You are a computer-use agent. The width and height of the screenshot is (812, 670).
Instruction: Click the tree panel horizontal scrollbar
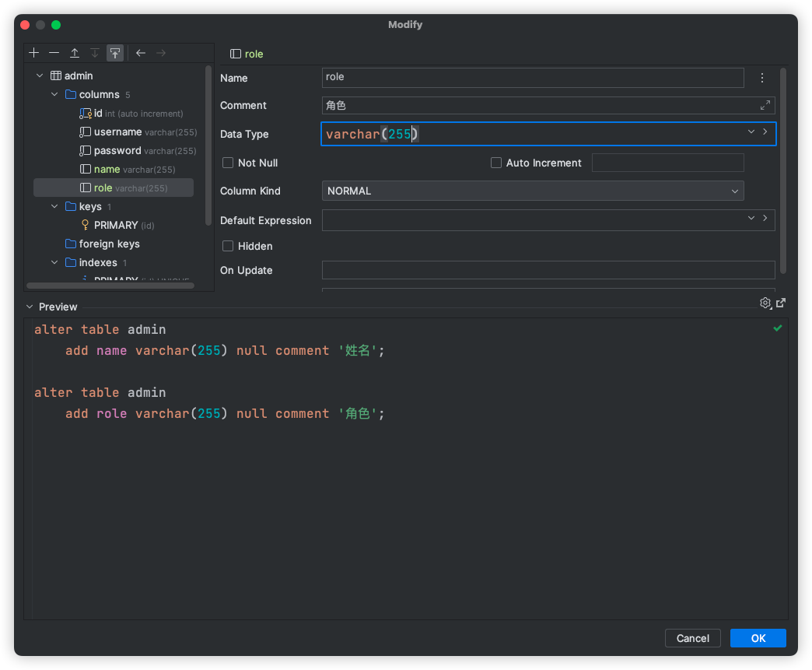coord(110,286)
